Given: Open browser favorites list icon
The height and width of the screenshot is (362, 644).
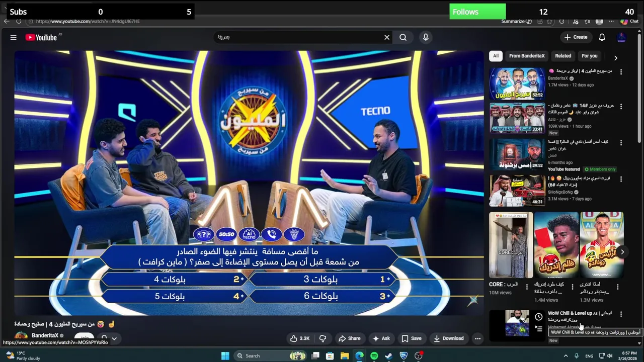Looking at the screenshot, I should pyautogui.click(x=587, y=21).
